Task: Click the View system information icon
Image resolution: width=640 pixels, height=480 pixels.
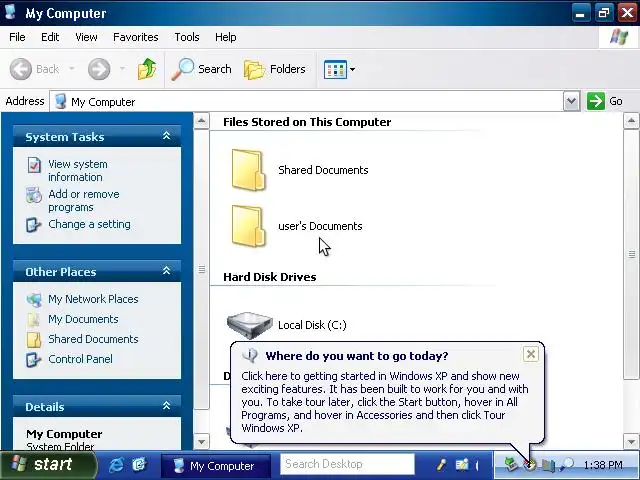Action: tap(34, 165)
